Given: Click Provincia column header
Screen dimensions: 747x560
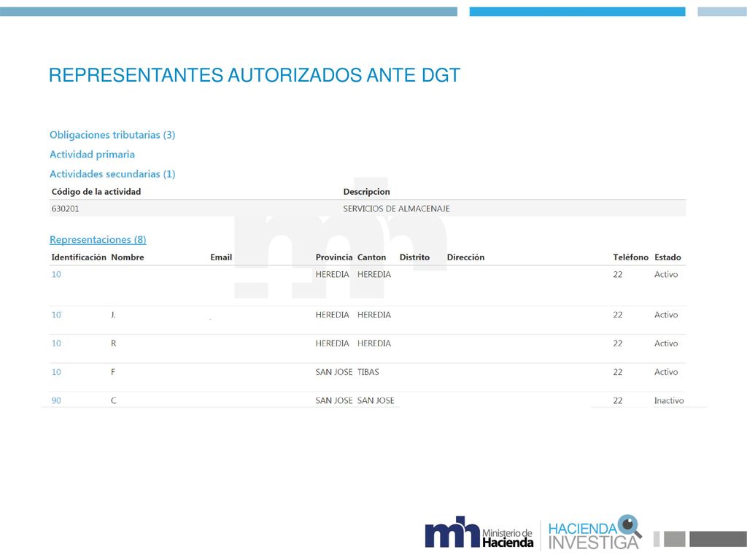Looking at the screenshot, I should tap(334, 257).
